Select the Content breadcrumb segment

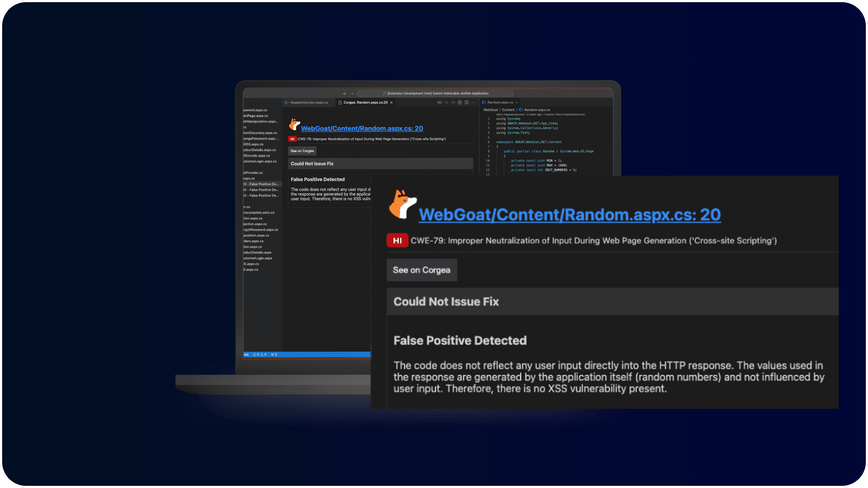pos(508,110)
